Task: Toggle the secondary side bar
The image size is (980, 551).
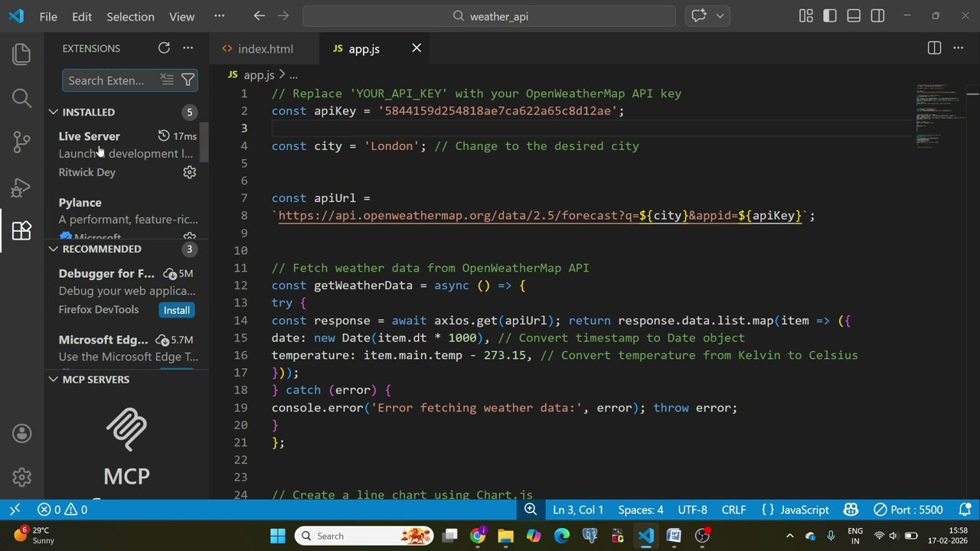Action: pos(877,16)
